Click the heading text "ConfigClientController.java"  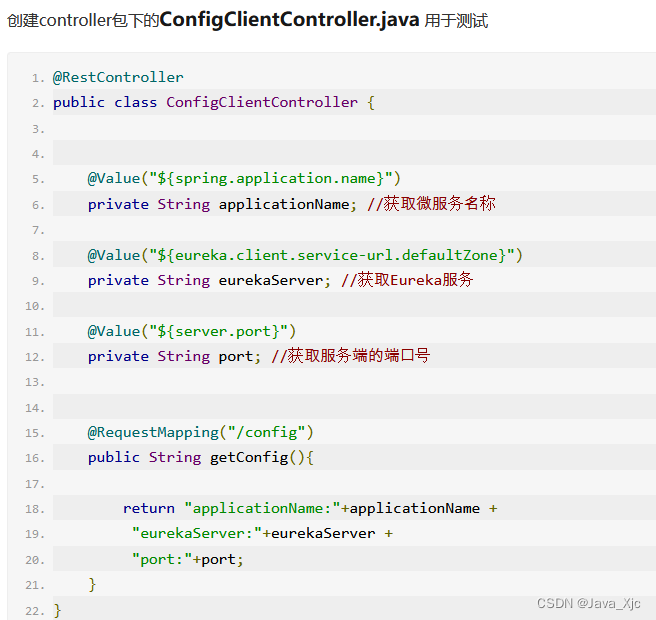pyautogui.click(x=289, y=20)
